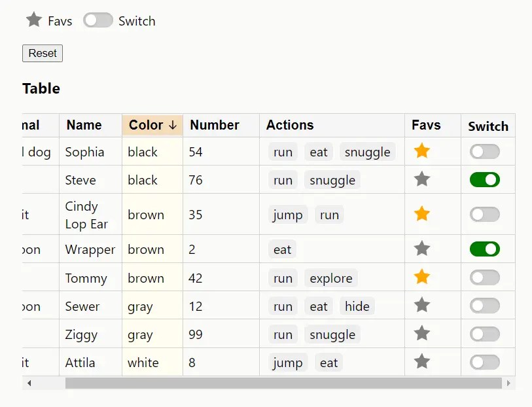Enable Sophia's switch in the table
Screen dimensions: 532x407
[x=484, y=151]
